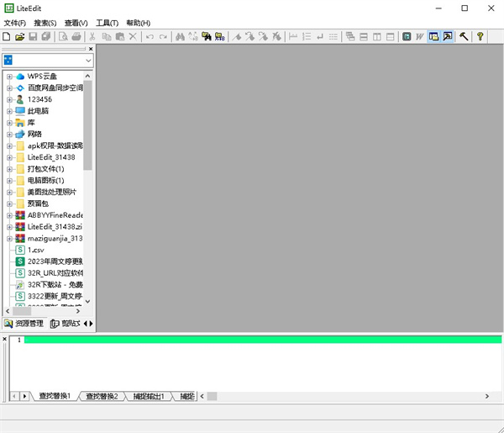This screenshot has width=504, height=433.
Task: Expand the 库 tree node
Action: click(x=9, y=123)
